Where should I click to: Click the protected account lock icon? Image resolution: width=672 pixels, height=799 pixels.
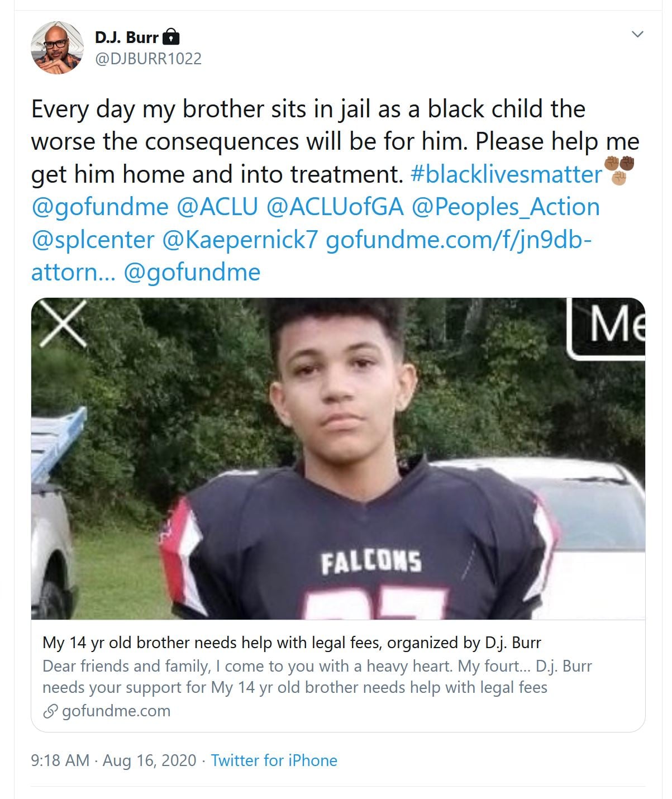pos(171,37)
